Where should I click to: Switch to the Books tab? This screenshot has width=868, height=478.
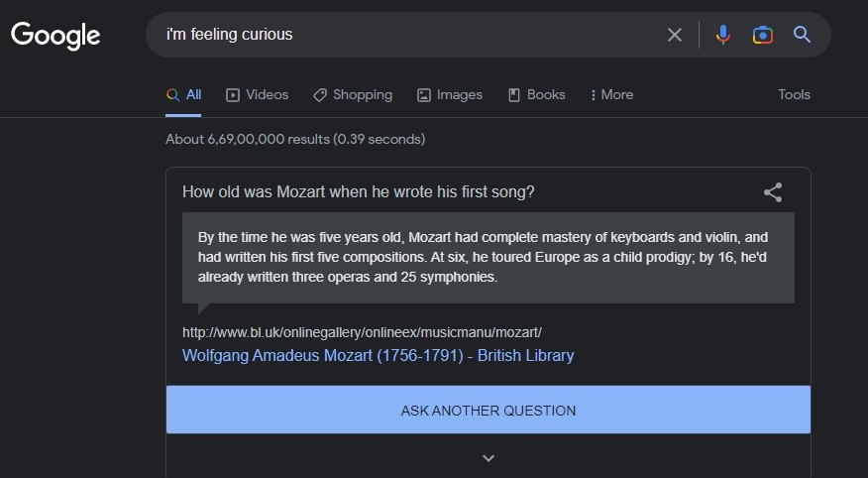536,95
